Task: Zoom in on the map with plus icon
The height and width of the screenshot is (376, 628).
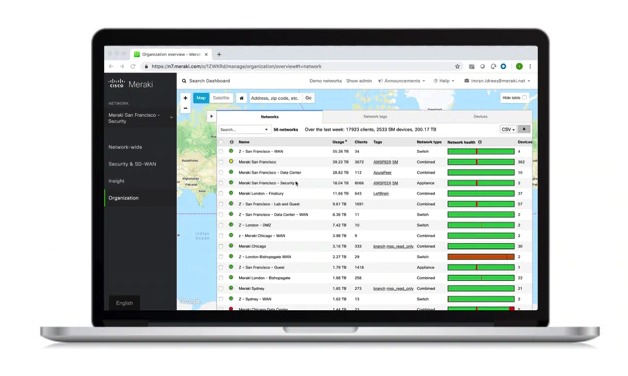Action: (x=185, y=98)
